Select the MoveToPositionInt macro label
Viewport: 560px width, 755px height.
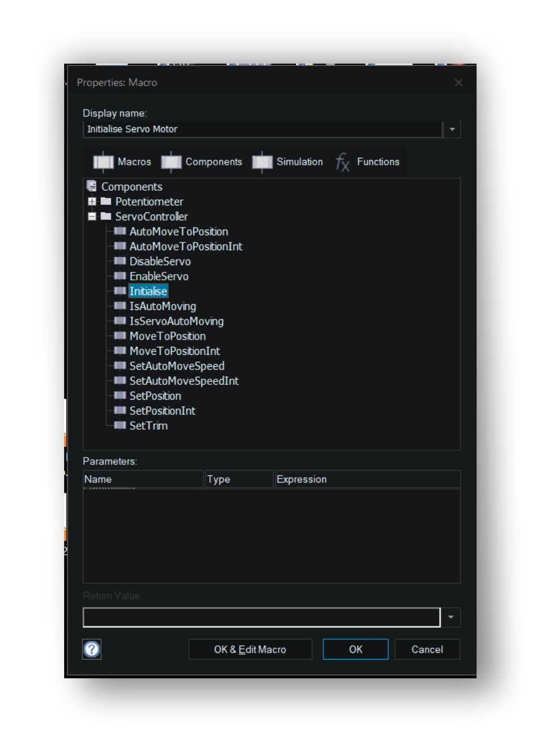(x=175, y=351)
